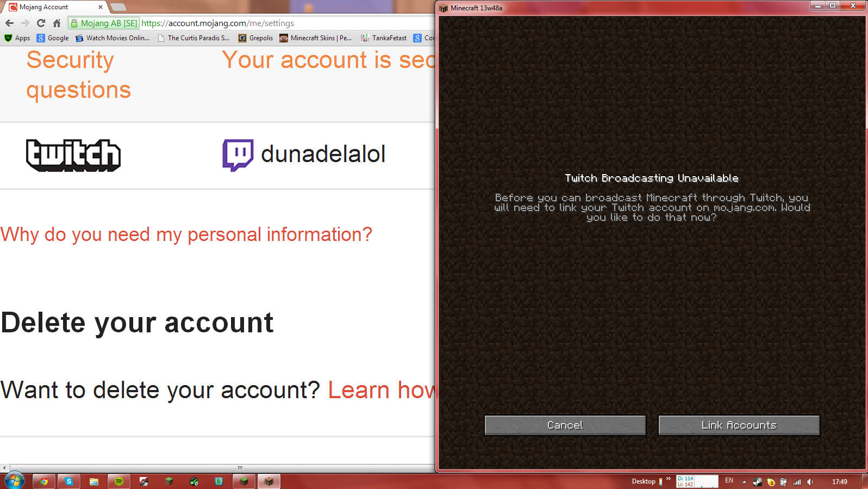Expand the Desktop toolbar chevron
This screenshot has height=489, width=868.
669,479
